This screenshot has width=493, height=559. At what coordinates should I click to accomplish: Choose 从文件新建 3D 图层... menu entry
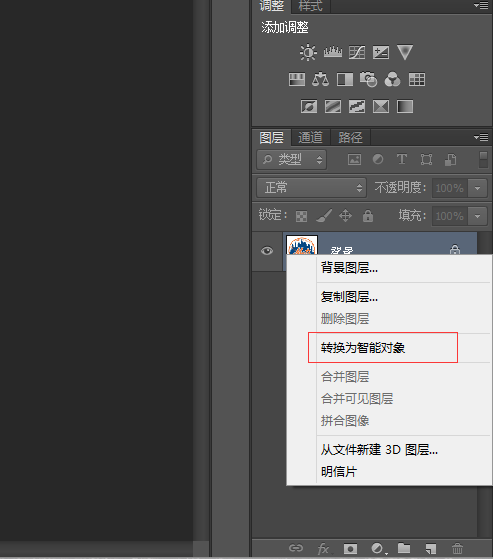(x=379, y=450)
